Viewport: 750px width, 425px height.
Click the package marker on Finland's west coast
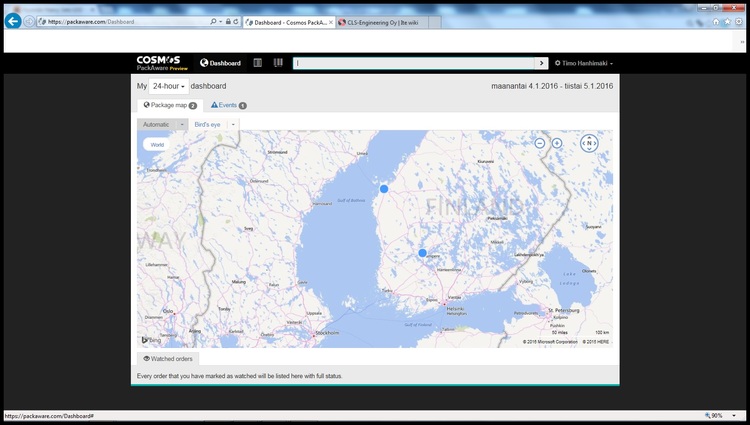[384, 189]
